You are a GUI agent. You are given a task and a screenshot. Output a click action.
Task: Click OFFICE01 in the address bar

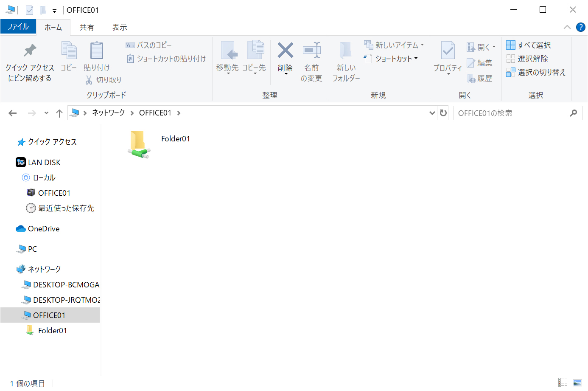click(x=155, y=113)
